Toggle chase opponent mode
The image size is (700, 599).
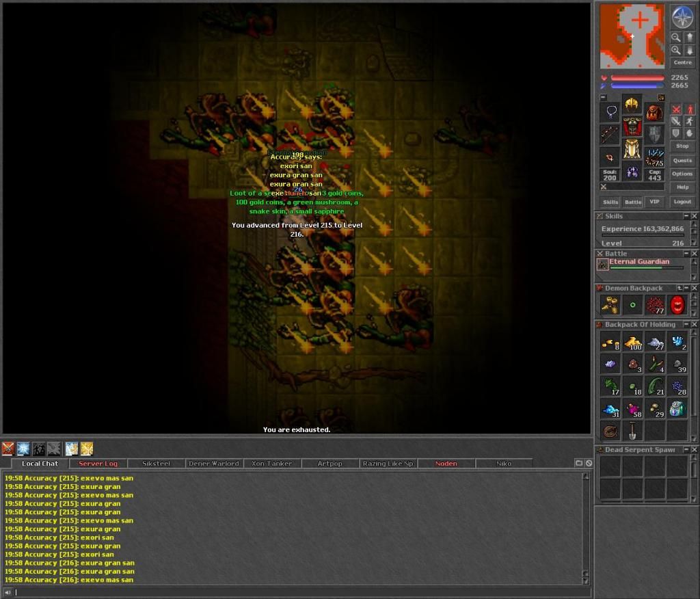690,121
